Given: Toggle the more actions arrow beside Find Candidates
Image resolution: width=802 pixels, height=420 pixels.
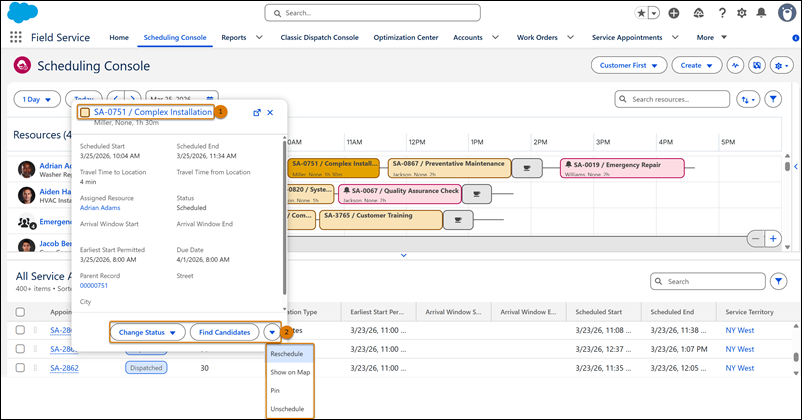Looking at the screenshot, I should tap(272, 332).
